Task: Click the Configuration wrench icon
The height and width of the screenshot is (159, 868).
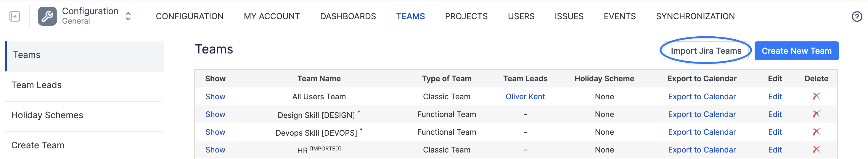Action: coord(47,16)
